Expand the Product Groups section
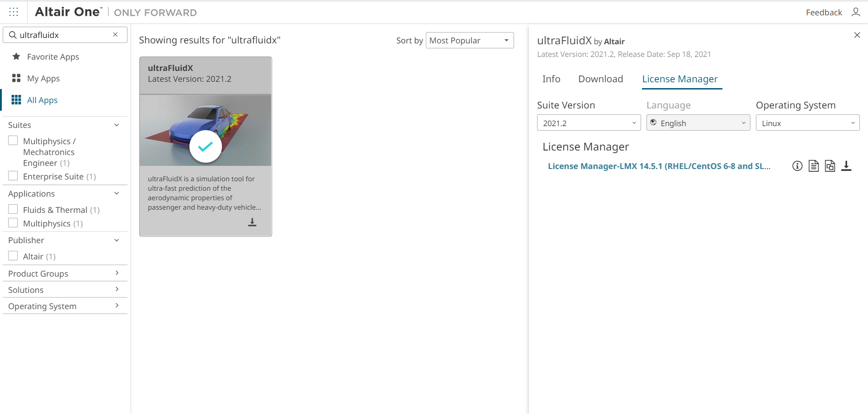868x414 pixels. click(x=65, y=273)
